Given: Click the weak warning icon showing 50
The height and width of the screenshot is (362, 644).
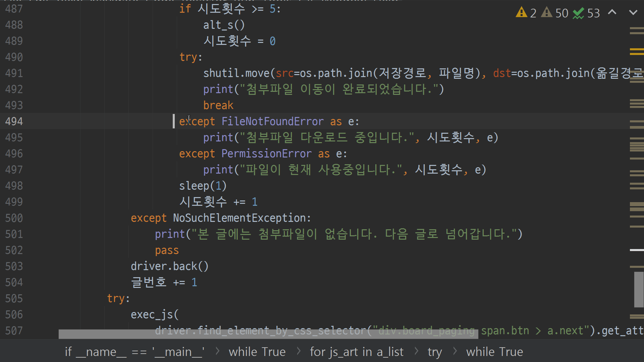Looking at the screenshot, I should pos(547,13).
